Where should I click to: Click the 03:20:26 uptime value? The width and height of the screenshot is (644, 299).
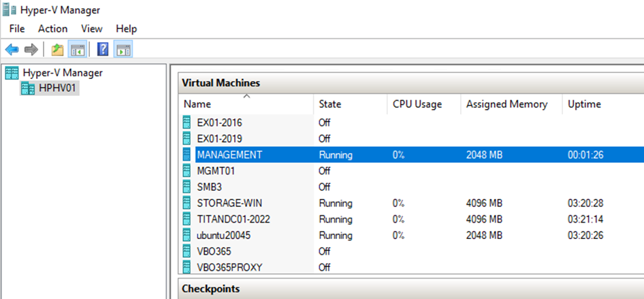[585, 236]
